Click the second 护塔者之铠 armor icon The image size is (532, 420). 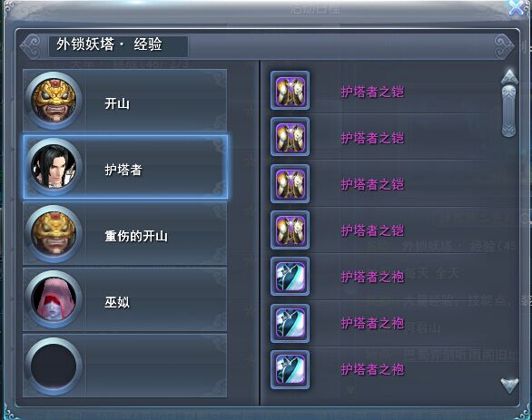pos(291,137)
